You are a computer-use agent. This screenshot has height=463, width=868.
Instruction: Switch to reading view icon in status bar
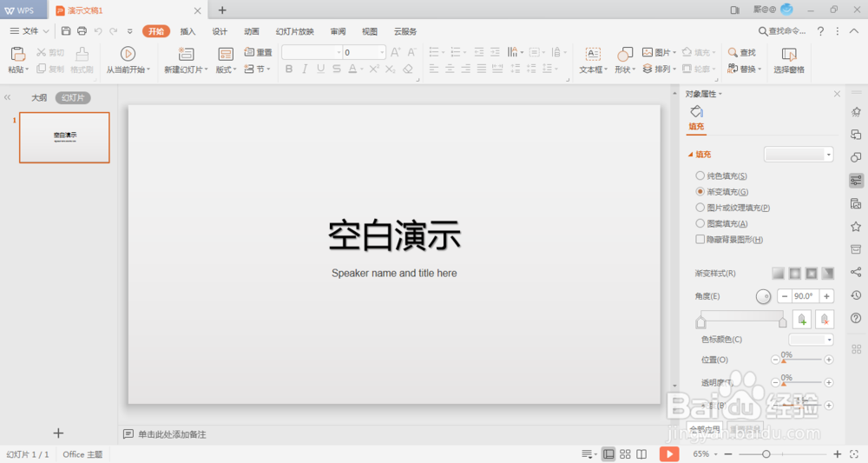(641, 454)
